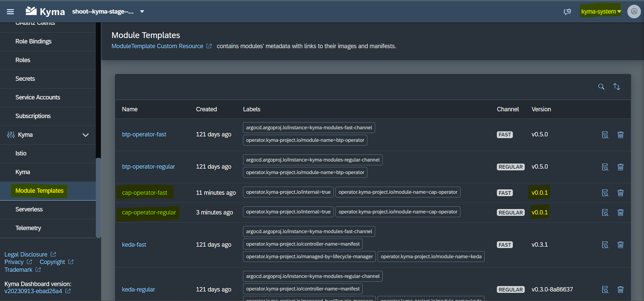Search module templates with magnifier icon

pos(601,87)
